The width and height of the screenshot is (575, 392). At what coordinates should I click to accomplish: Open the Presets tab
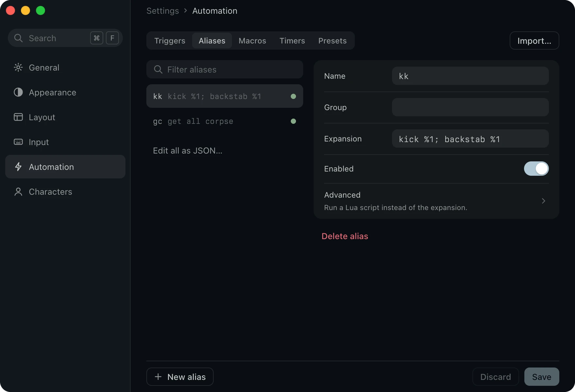(x=333, y=41)
